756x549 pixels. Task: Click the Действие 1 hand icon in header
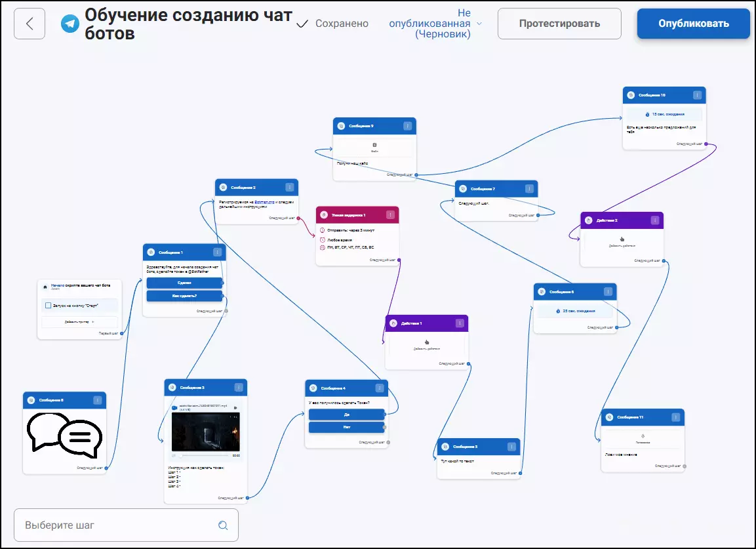coord(393,323)
